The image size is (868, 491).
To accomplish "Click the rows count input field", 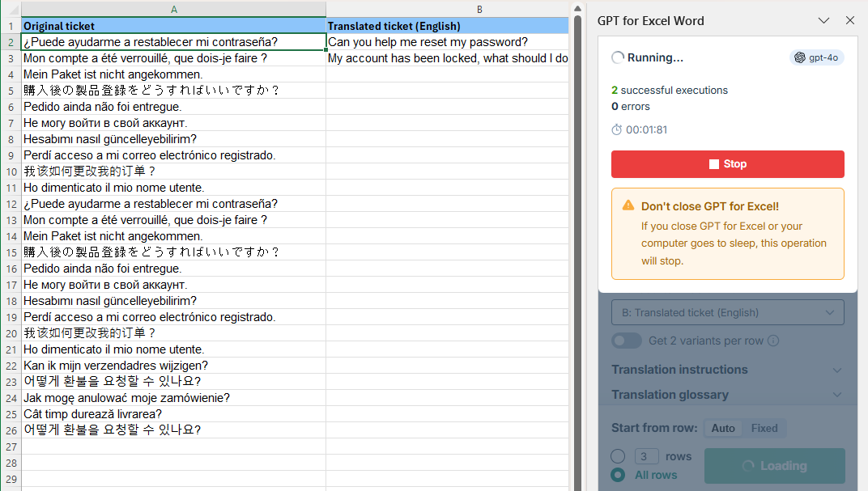I will point(646,456).
